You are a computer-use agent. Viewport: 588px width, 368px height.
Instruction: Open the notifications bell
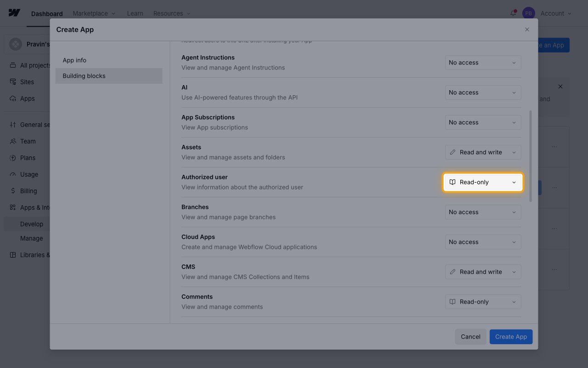513,13
